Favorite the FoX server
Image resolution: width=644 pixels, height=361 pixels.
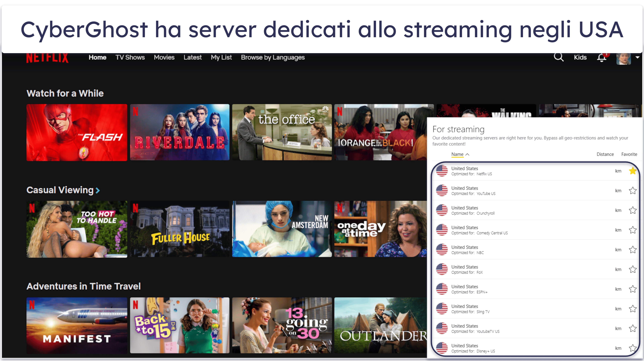(632, 269)
